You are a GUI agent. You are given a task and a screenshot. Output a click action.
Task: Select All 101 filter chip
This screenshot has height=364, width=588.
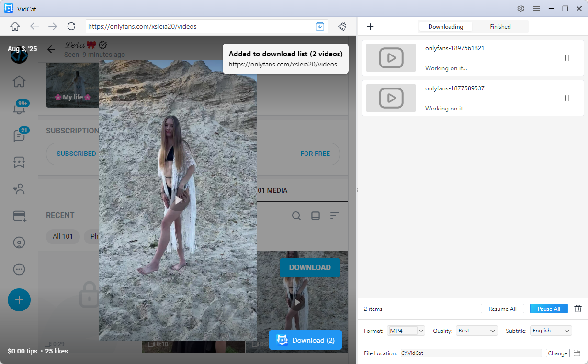(x=63, y=236)
